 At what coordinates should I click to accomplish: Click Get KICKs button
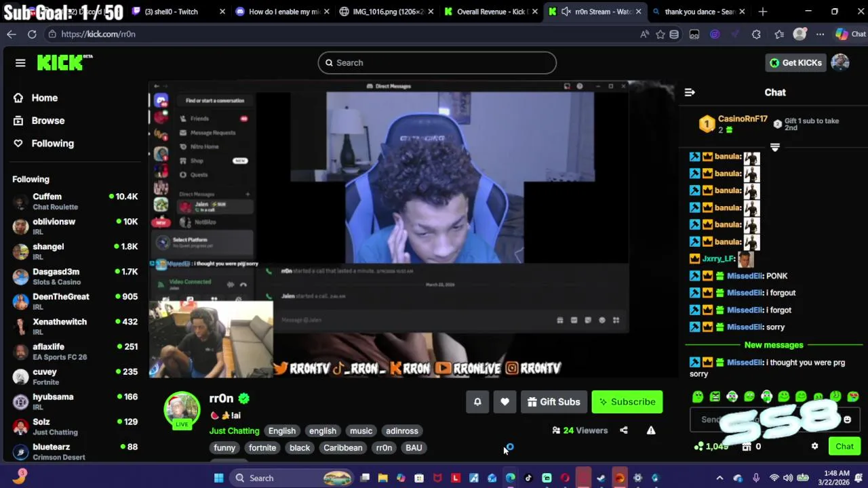point(795,62)
